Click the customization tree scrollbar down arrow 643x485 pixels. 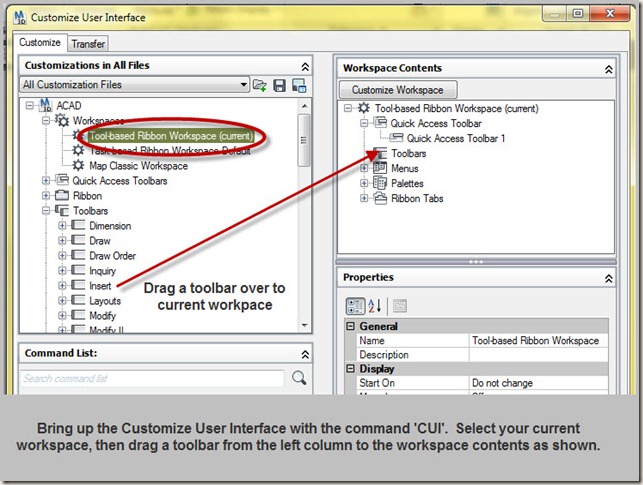pos(304,325)
